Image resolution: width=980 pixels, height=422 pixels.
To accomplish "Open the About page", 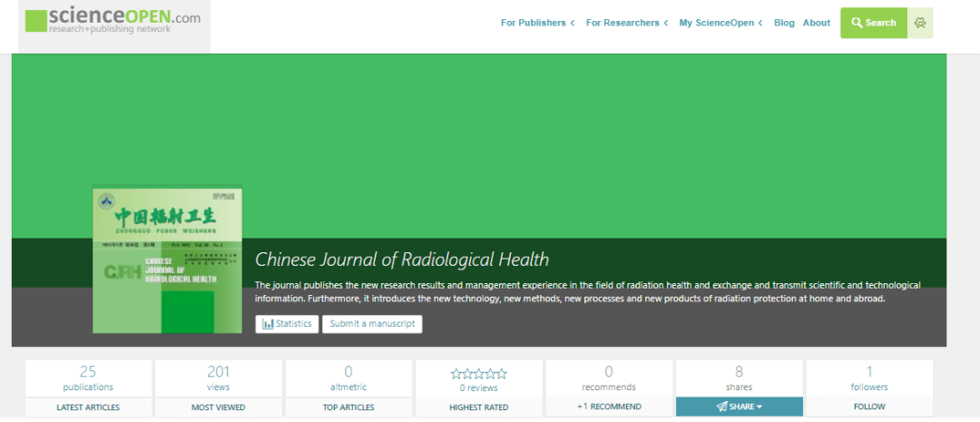I will tap(817, 23).
